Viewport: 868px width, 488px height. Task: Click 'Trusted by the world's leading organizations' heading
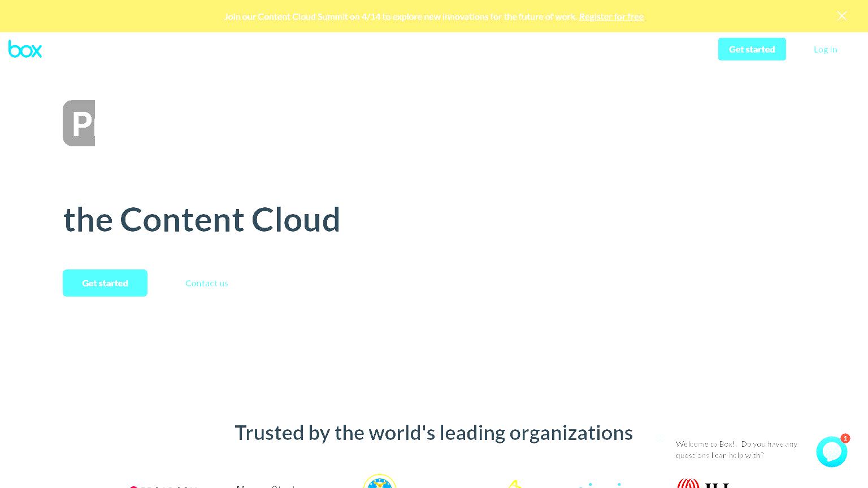pyautogui.click(x=433, y=433)
